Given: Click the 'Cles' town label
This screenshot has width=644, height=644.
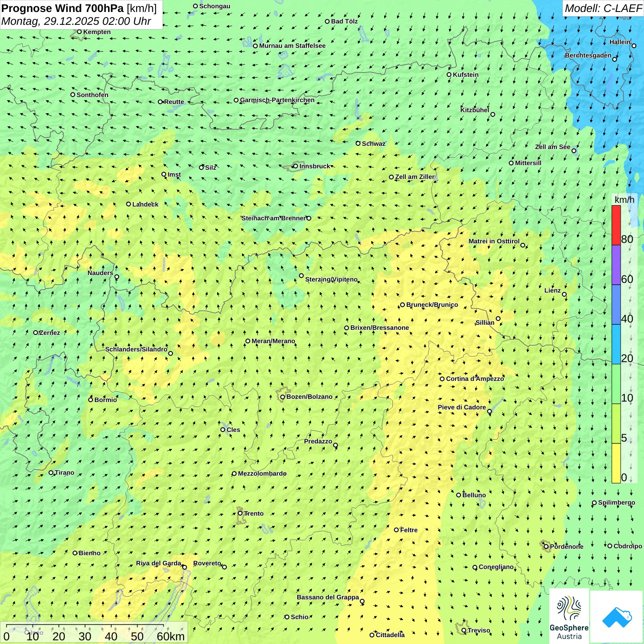Looking at the screenshot, I should 233,430.
